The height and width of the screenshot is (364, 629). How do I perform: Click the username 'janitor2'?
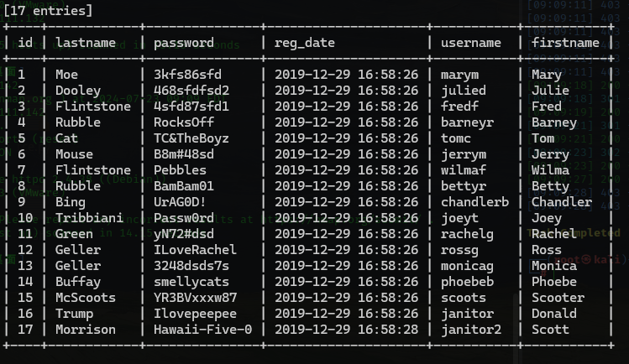click(x=471, y=330)
